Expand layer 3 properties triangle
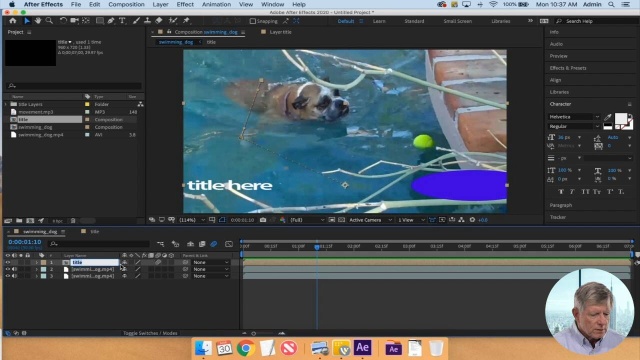 click(x=36, y=276)
